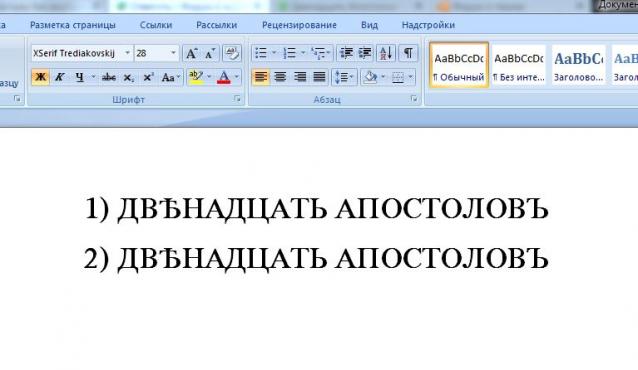Decrease paragraph indent
The height and width of the screenshot is (370, 638).
coord(346,53)
